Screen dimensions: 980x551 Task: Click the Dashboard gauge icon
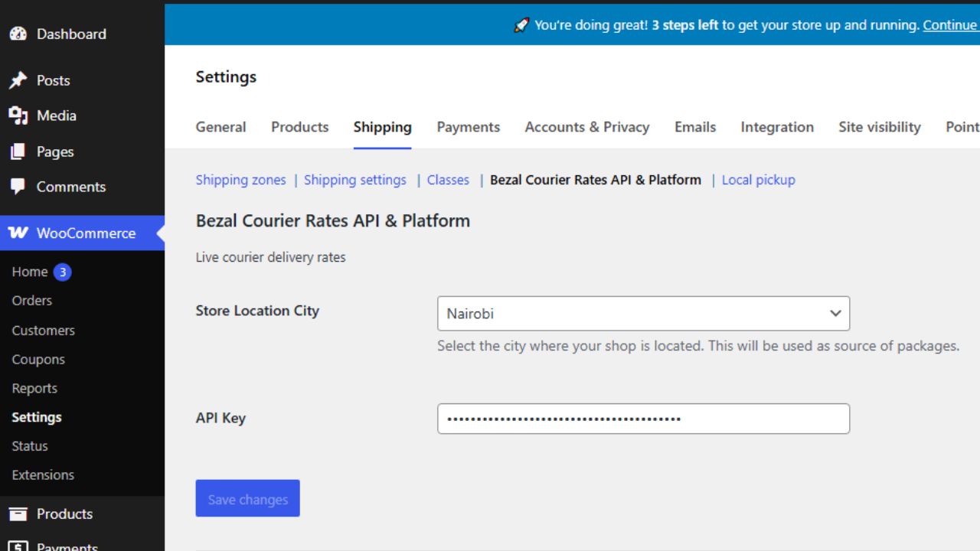pyautogui.click(x=18, y=34)
